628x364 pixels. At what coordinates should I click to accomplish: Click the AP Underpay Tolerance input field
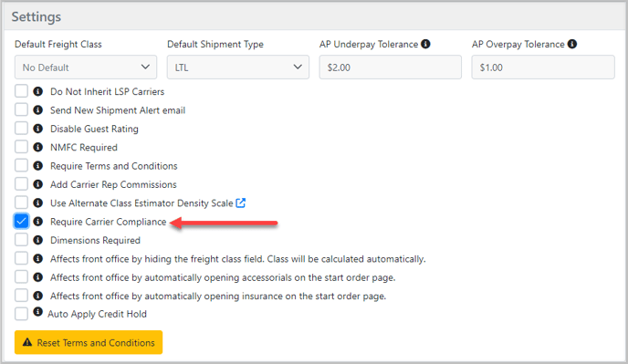coord(390,68)
